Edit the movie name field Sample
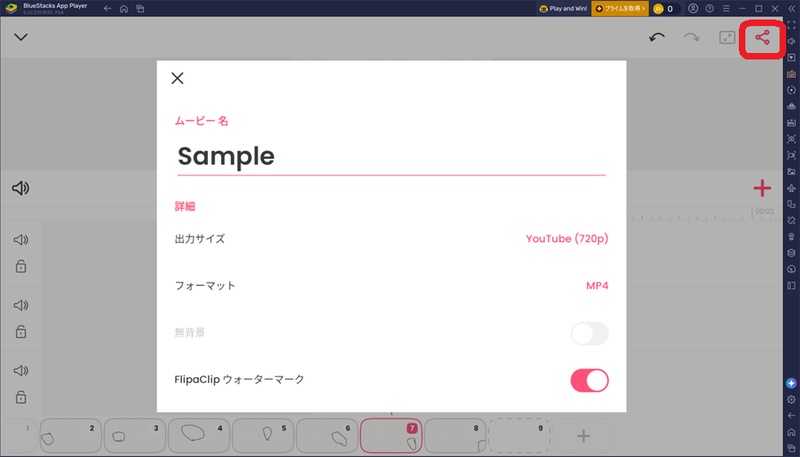Viewport: 800px width, 457px height. [391, 157]
